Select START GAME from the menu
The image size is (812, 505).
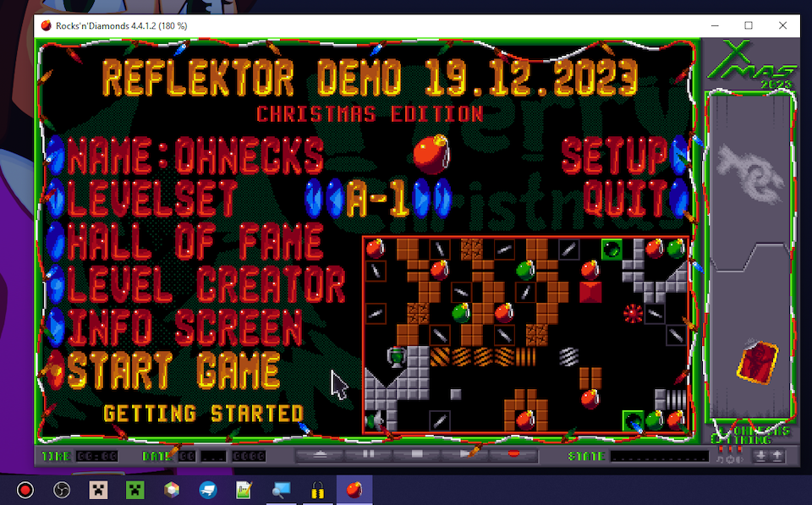173,371
